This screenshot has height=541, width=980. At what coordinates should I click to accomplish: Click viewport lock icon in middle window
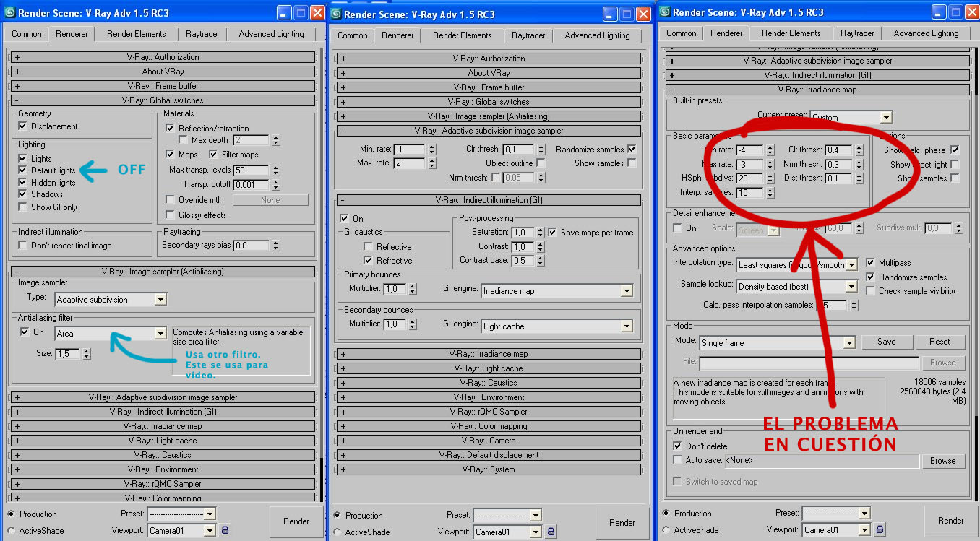(551, 532)
